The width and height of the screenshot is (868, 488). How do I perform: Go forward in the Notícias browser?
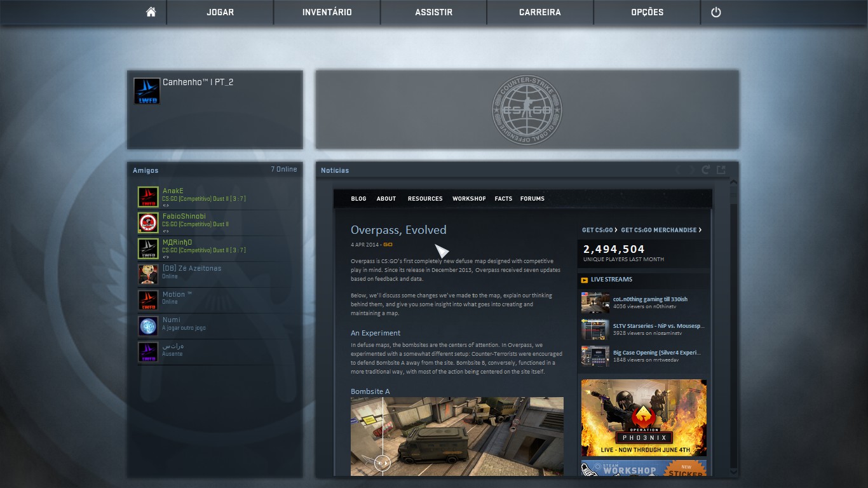(691, 170)
